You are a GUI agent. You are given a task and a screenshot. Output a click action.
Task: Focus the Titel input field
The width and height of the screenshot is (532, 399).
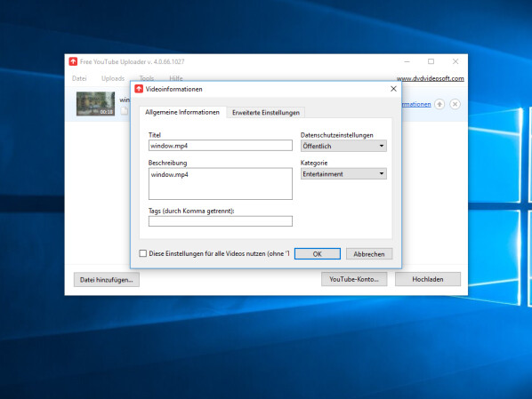click(x=221, y=146)
